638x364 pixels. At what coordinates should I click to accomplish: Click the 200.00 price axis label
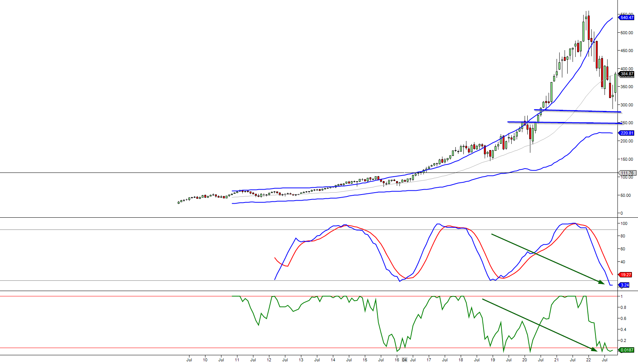(627, 141)
